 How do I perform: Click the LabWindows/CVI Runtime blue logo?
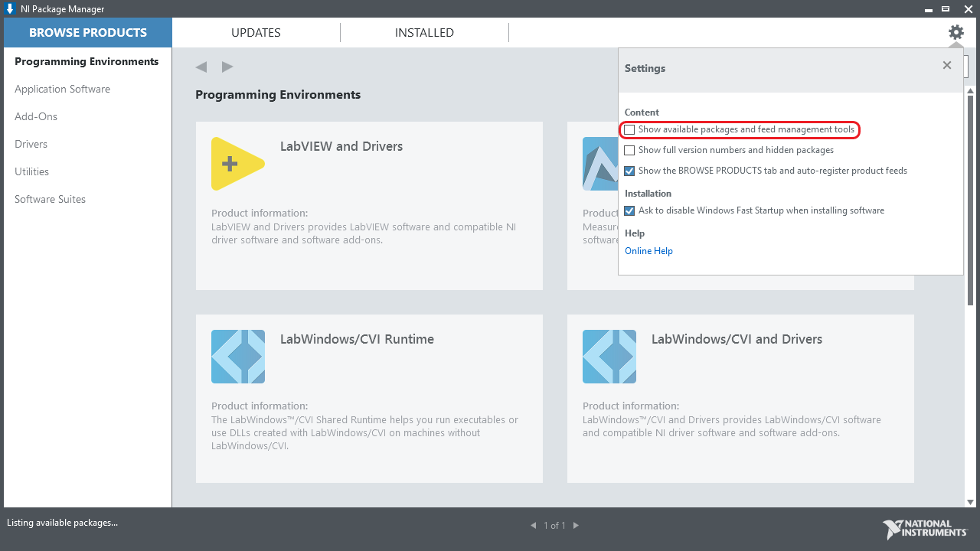(x=238, y=357)
